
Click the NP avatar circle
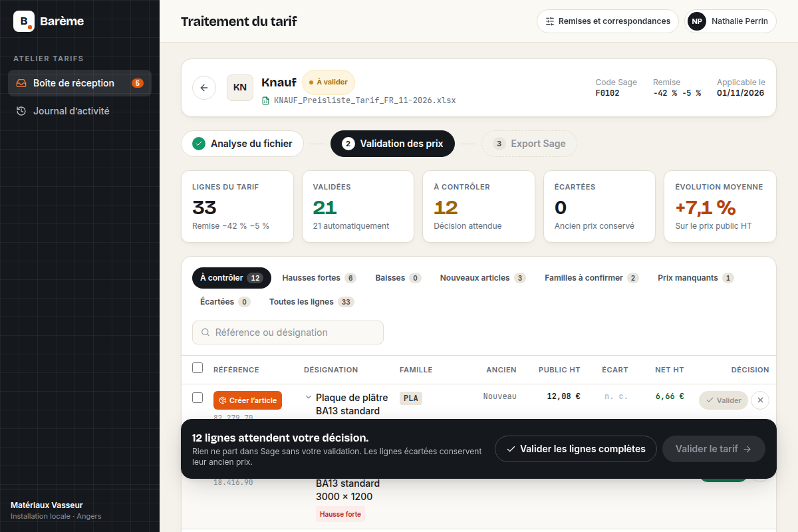(697, 21)
